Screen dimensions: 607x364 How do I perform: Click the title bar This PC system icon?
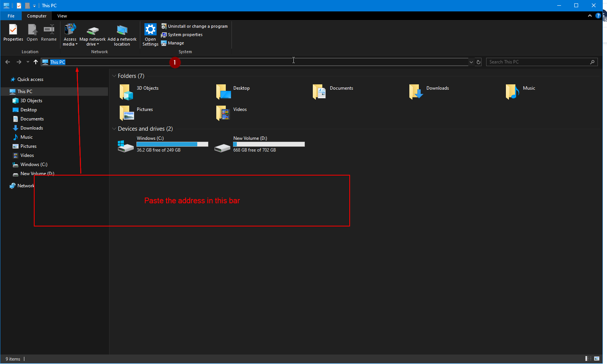(6, 5)
